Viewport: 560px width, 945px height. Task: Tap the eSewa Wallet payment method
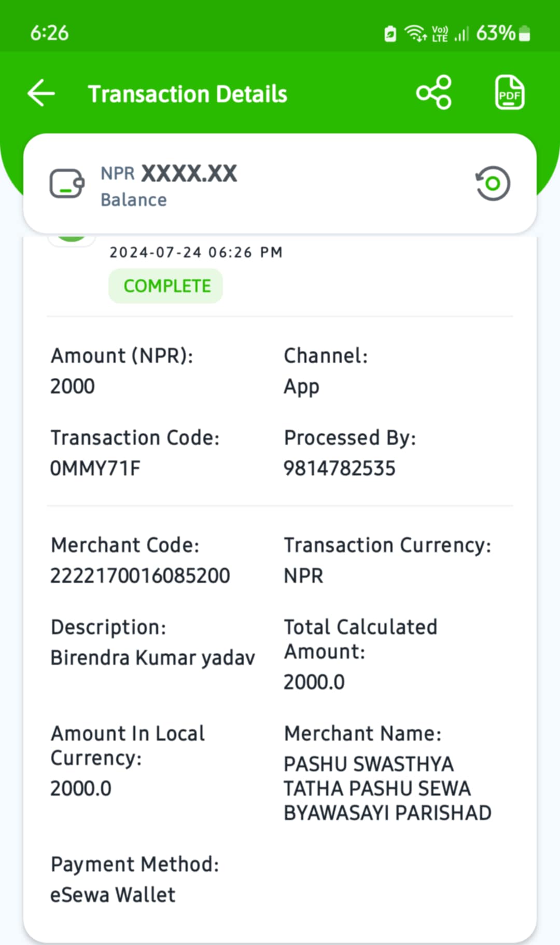(x=113, y=895)
